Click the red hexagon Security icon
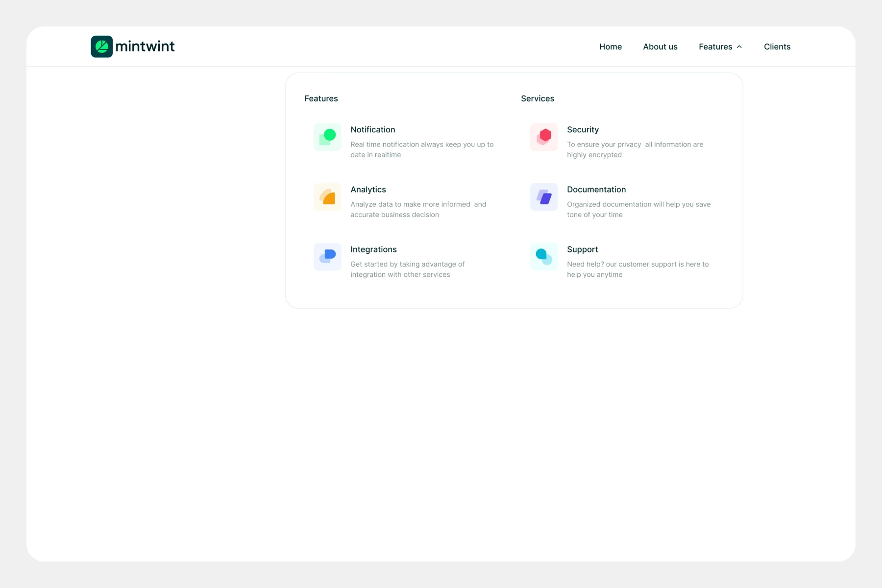 click(544, 137)
